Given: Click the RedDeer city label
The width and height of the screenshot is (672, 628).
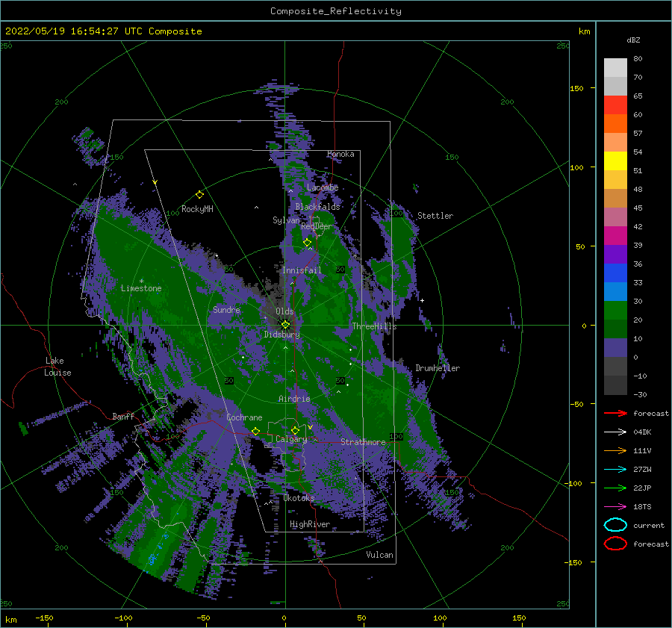Looking at the screenshot, I should (317, 226).
